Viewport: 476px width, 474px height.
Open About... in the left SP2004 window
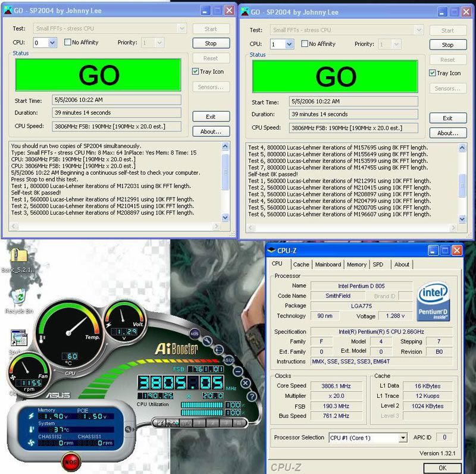click(211, 131)
